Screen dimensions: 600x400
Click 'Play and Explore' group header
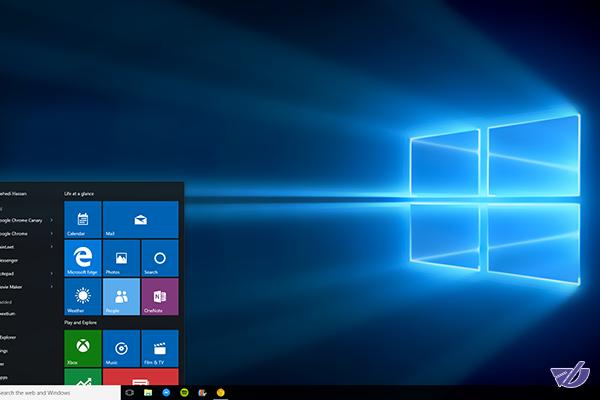80,323
